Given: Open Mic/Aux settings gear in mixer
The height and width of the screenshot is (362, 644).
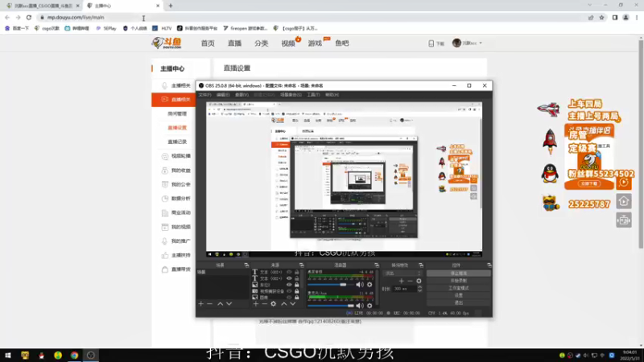Looking at the screenshot, I should click(x=369, y=306).
